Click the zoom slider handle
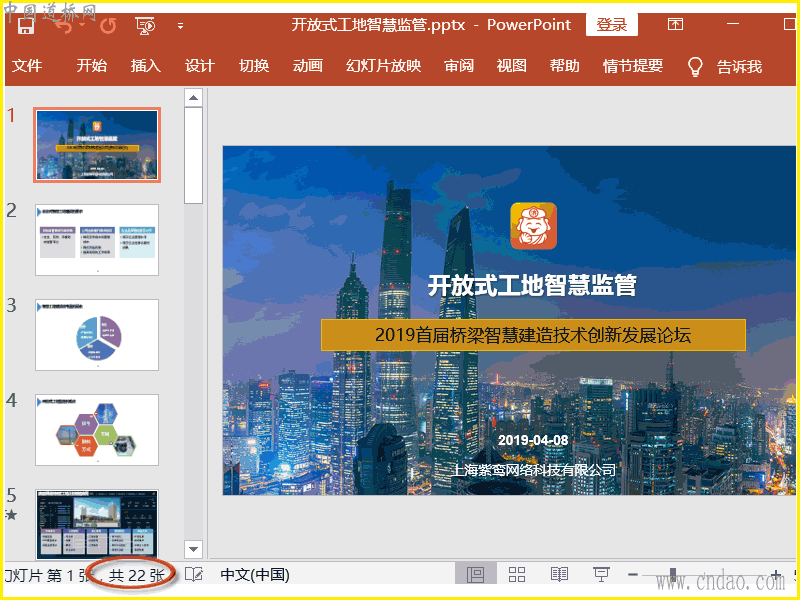 tap(673, 575)
